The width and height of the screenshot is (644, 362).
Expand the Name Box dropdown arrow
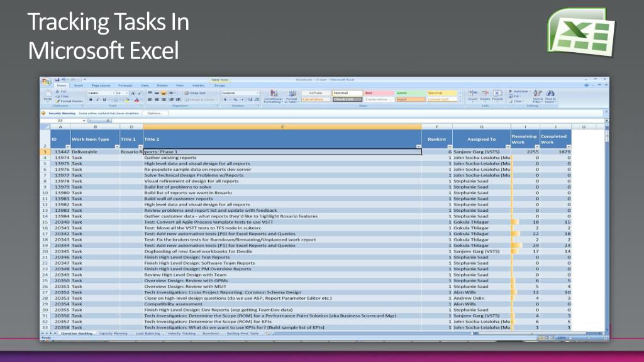(84, 121)
